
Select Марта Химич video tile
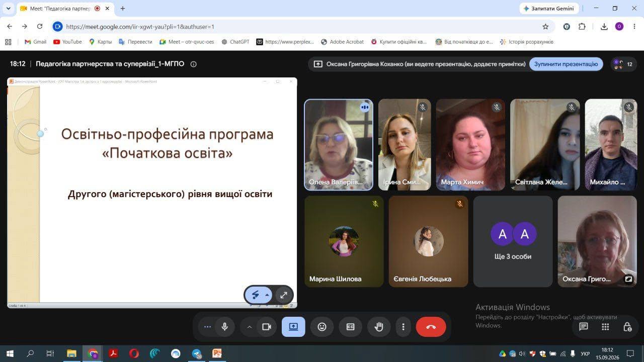470,145
